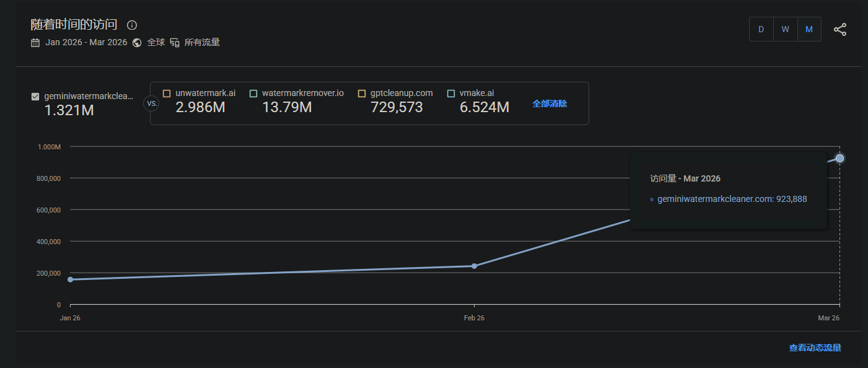Click the calendar icon before Jan 2026
Viewport: 868px width, 368px height.
click(x=35, y=43)
